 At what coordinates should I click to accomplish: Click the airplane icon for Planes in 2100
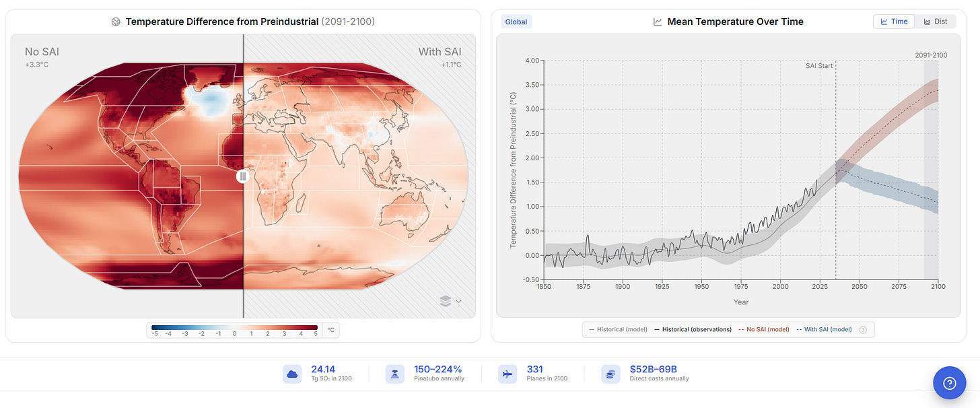[508, 374]
